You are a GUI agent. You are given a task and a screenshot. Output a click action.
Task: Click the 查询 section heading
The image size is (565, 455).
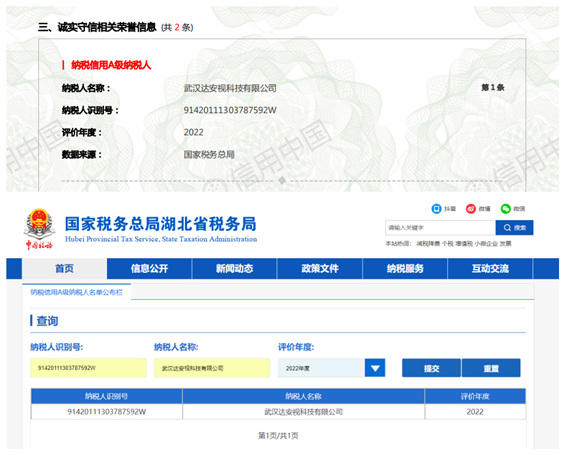pos(47,321)
